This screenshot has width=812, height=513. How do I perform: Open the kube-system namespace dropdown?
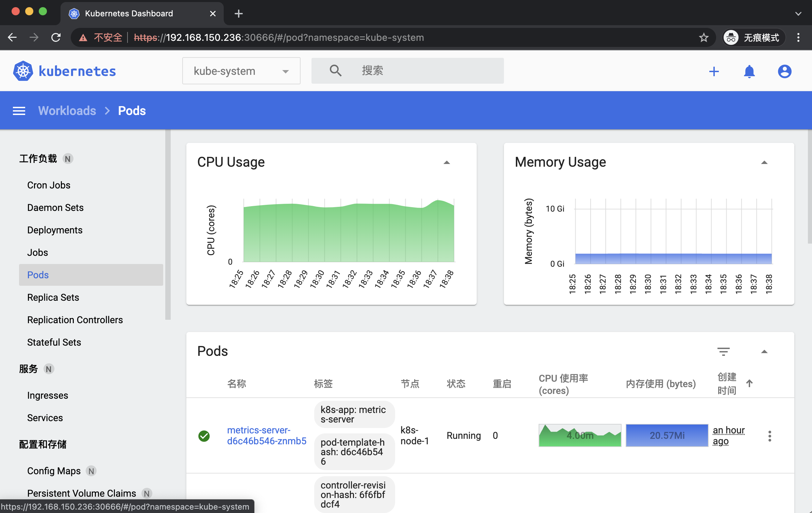point(241,71)
